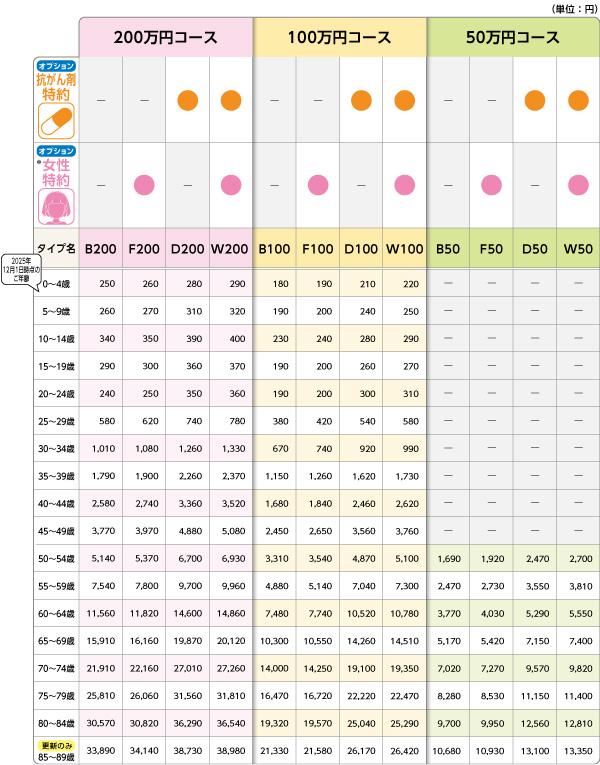
Task: Click the orange dot in the D50 column
Action: click(x=535, y=100)
